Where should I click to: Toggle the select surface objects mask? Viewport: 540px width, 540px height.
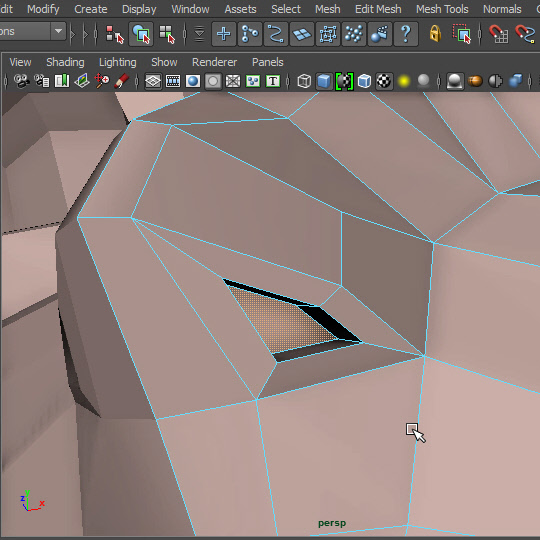pos(302,34)
